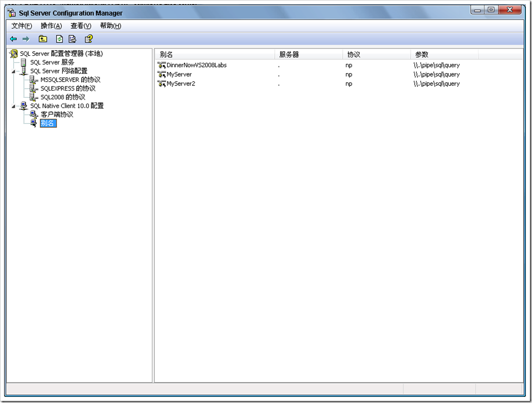Open the 查看(V) menu
The width and height of the screenshot is (532, 403).
(81, 26)
